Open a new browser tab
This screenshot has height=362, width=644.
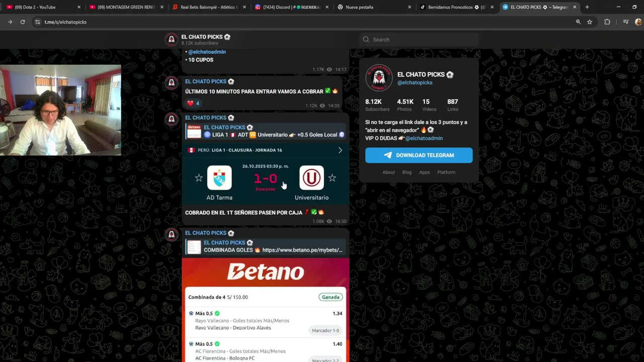(587, 7)
